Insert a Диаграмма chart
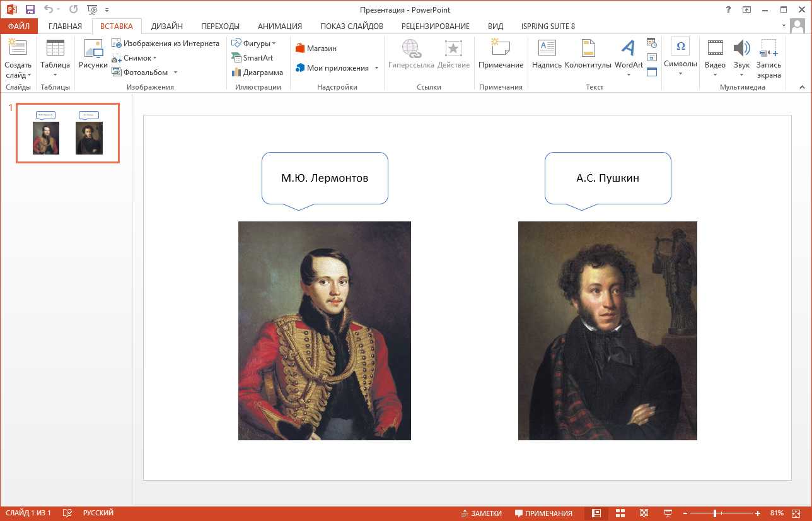Viewport: 812px width, 521px height. 257,73
